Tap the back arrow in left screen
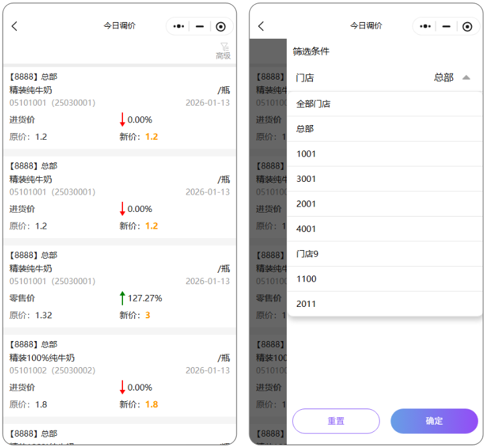The image size is (486, 448). [x=15, y=26]
